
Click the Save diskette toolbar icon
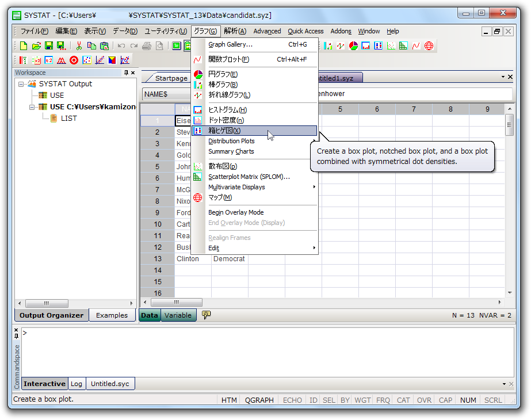click(x=49, y=45)
